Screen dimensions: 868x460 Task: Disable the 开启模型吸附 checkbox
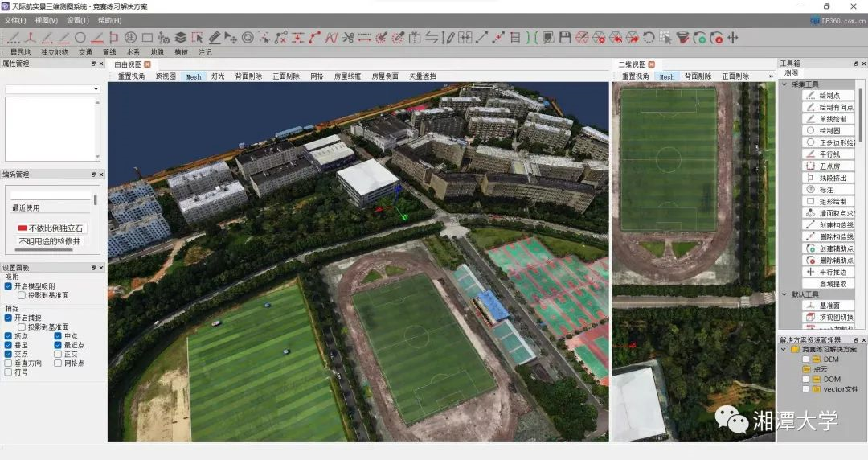(x=8, y=286)
